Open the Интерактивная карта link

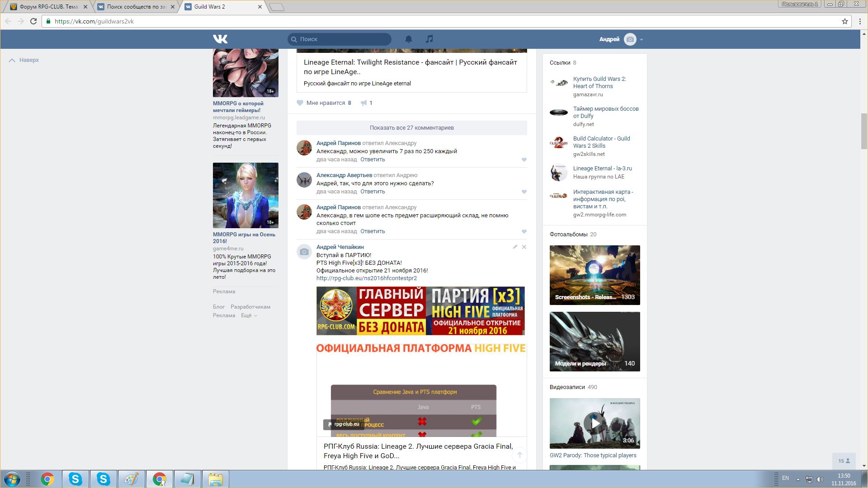(603, 199)
